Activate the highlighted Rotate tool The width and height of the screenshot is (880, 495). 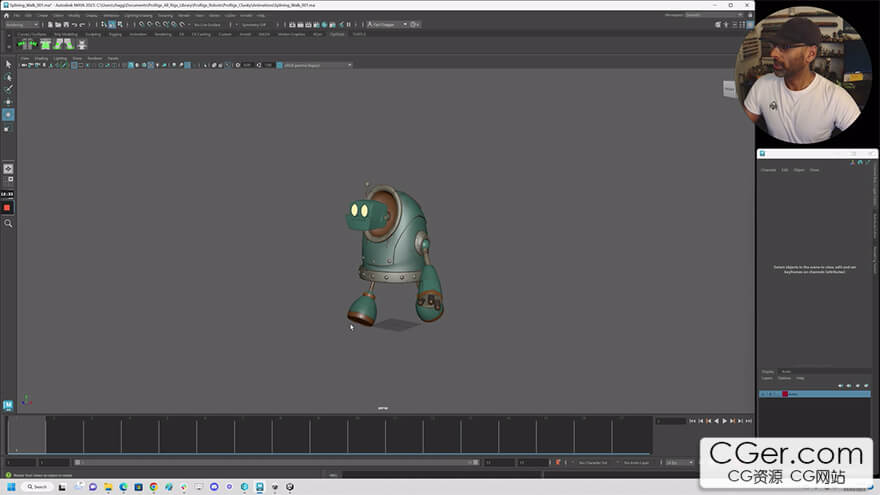click(8, 114)
